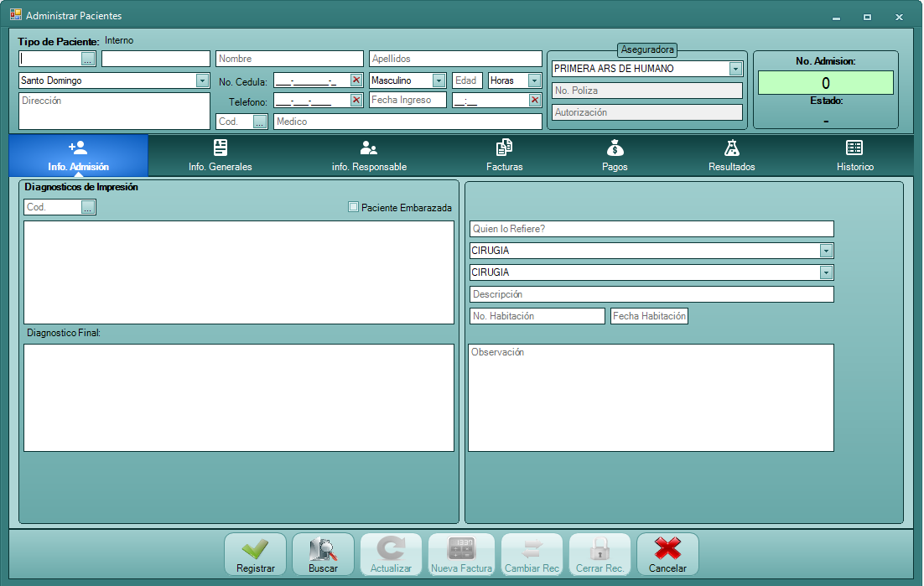
Task: Open the Masculino gender dropdown
Action: 439,80
